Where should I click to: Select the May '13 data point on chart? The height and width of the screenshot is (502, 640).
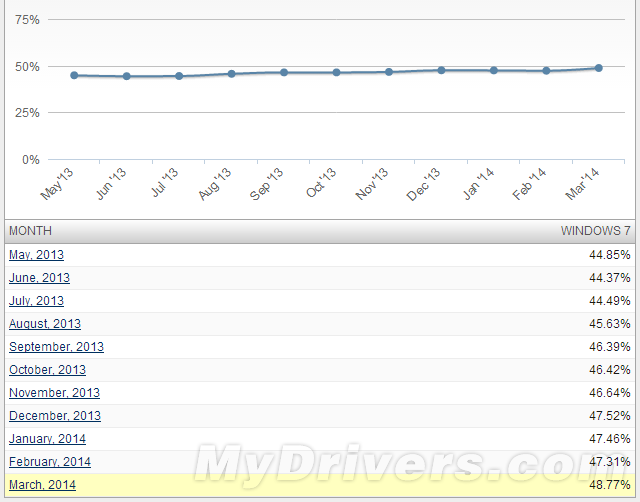coord(74,75)
